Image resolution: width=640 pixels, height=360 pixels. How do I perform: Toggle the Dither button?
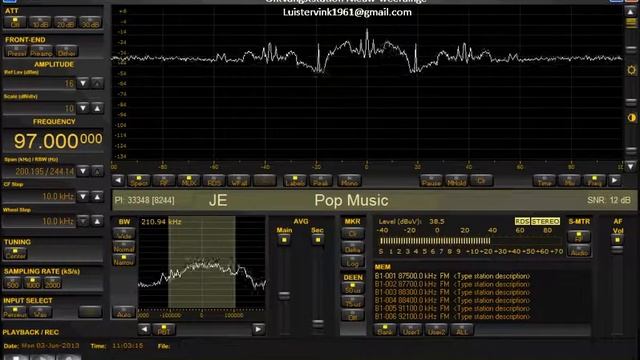coord(67,51)
